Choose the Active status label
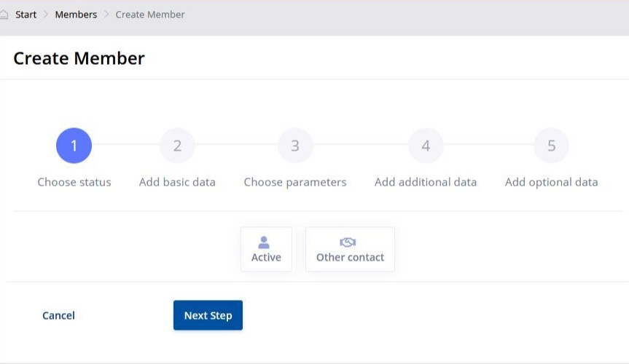629x364 pixels. click(x=266, y=257)
